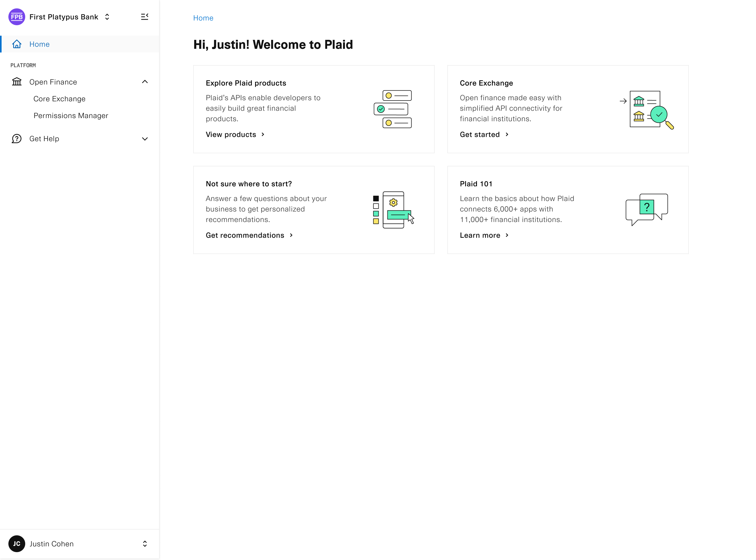Click the Hi, Justin! Welcome to Plaid heading

tap(273, 44)
